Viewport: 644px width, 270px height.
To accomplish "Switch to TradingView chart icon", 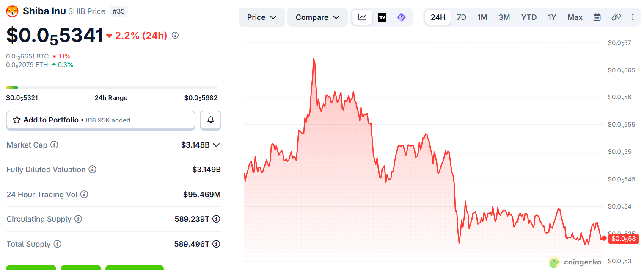I will (x=382, y=17).
